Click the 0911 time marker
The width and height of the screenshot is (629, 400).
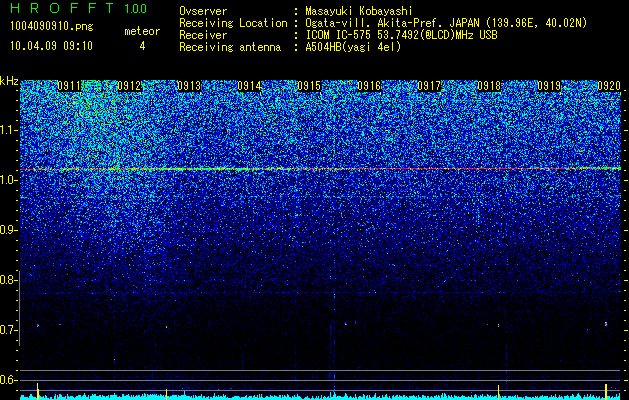coord(69,86)
